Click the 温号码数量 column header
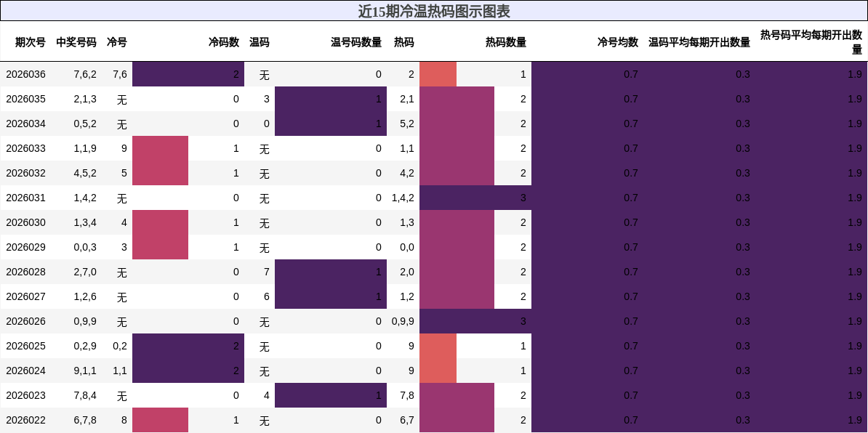 355,43
